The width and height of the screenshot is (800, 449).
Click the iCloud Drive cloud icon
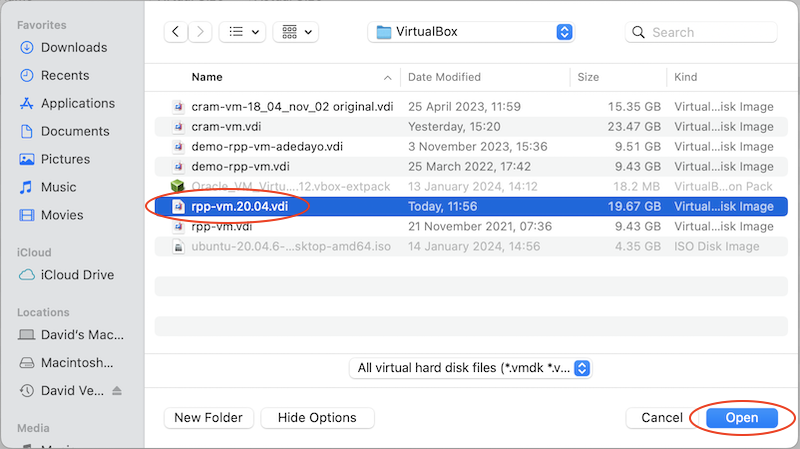(x=27, y=275)
